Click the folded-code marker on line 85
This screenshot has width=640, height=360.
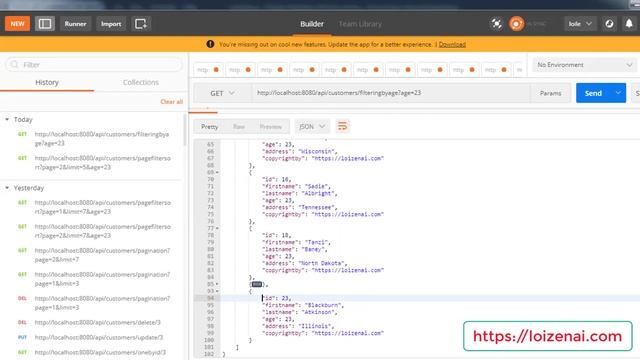tap(257, 284)
